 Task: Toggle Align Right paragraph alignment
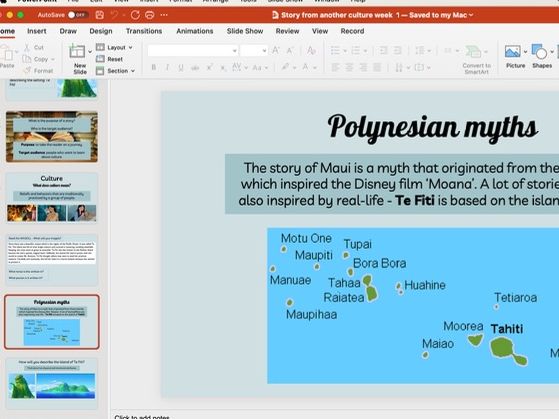363,67
